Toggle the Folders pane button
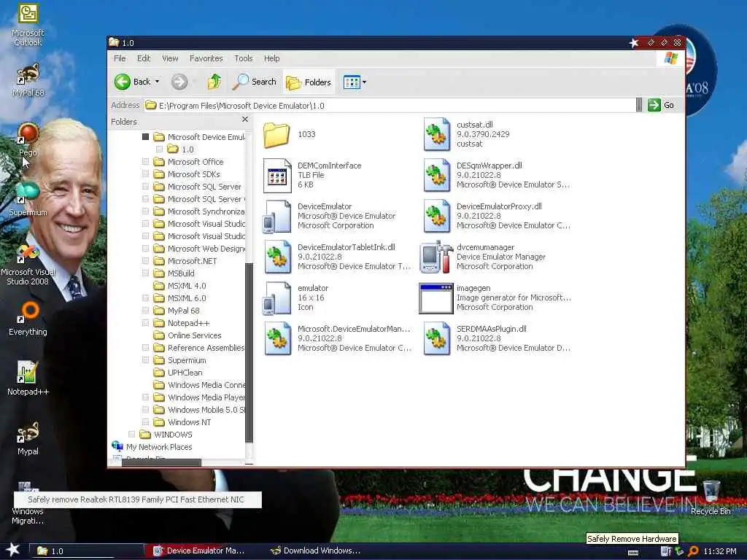Screen dimensions: 747x560 (x=309, y=82)
